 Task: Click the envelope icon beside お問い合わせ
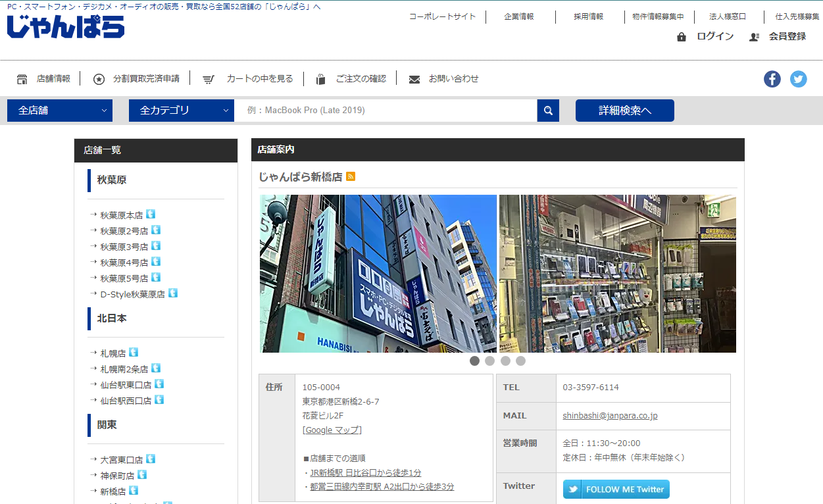click(414, 79)
